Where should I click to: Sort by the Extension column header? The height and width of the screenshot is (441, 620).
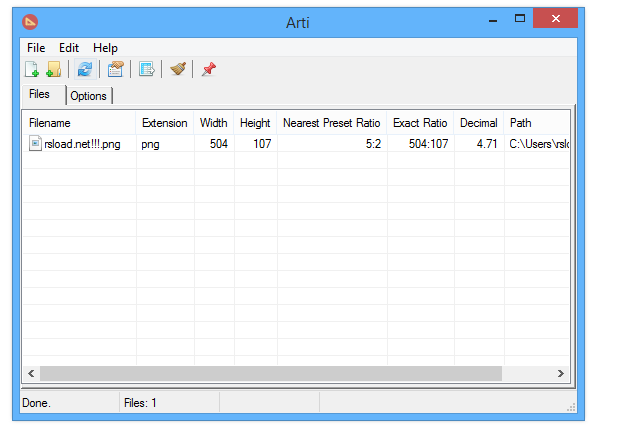coord(165,123)
